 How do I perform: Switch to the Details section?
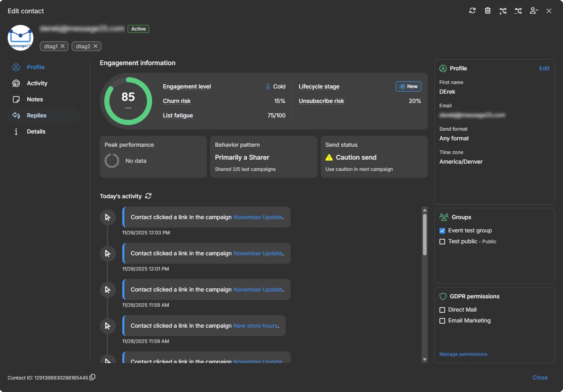(36, 131)
